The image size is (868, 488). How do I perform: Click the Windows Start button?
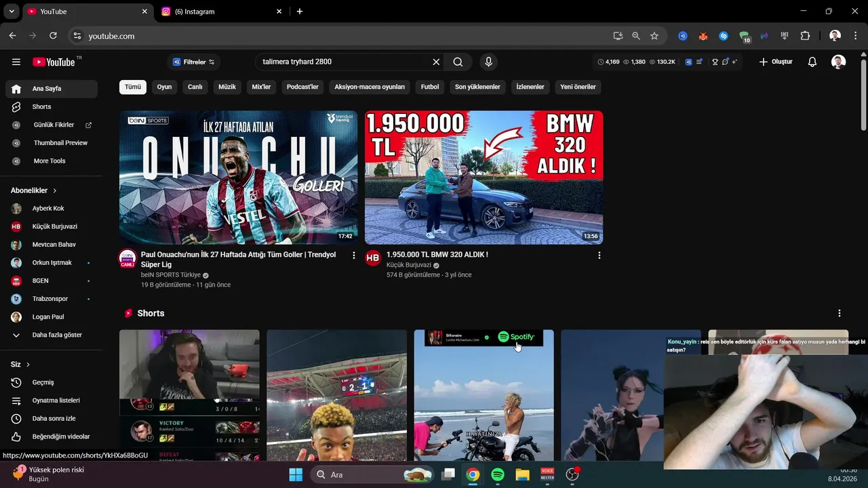click(x=296, y=474)
